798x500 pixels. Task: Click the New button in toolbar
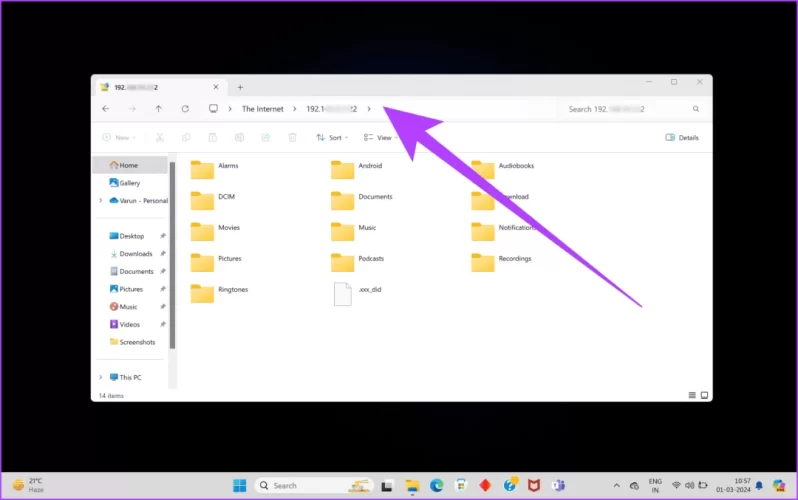[119, 138]
